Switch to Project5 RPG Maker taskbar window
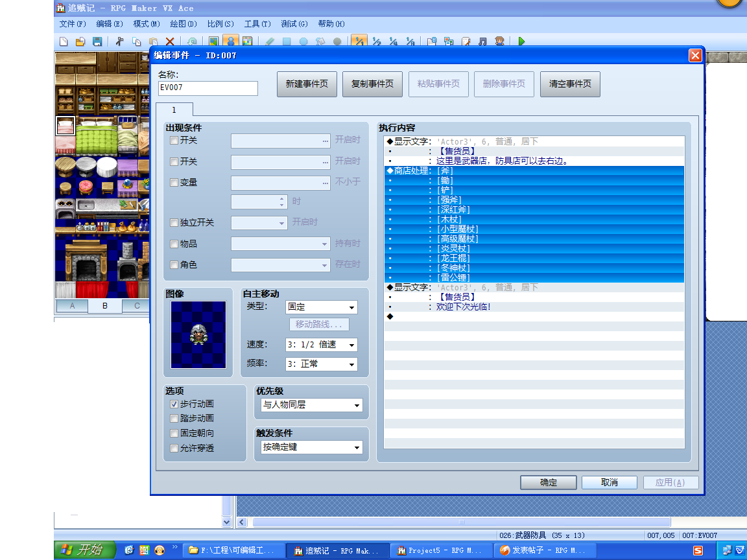 (x=441, y=550)
